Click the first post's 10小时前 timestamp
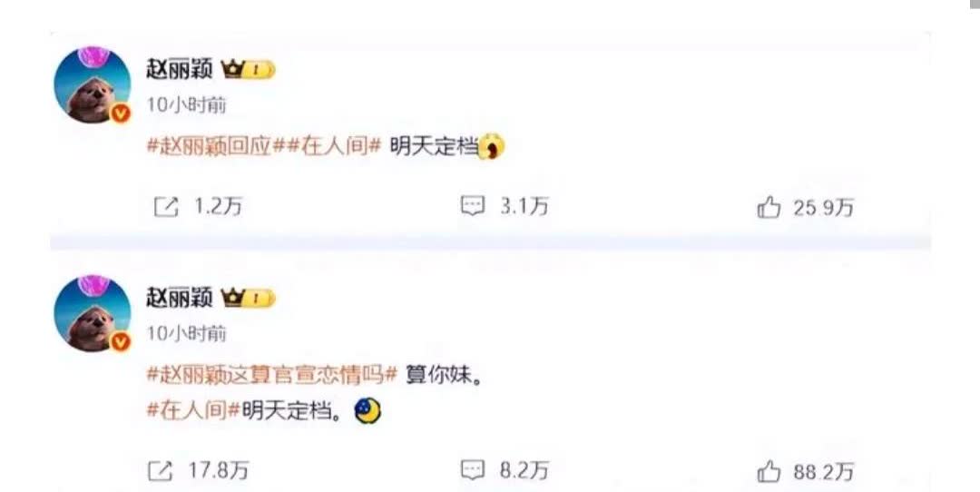The width and height of the screenshot is (980, 492). click(186, 104)
